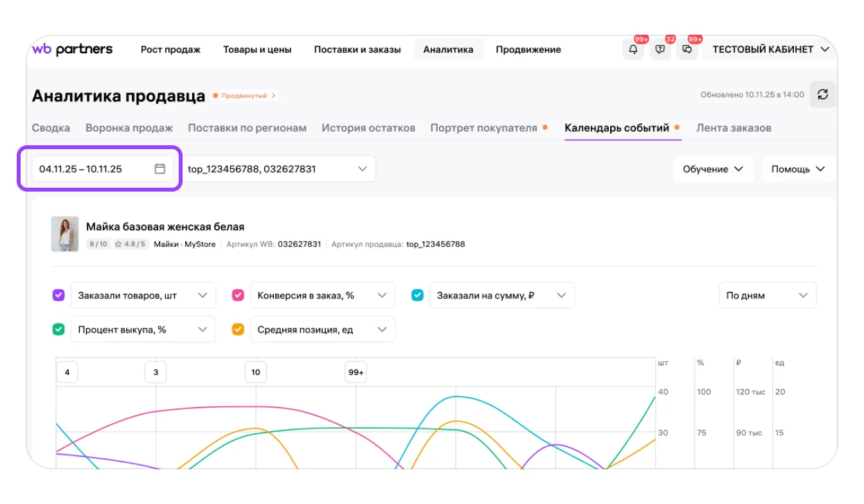Open the Лента заказов tab

click(x=733, y=128)
